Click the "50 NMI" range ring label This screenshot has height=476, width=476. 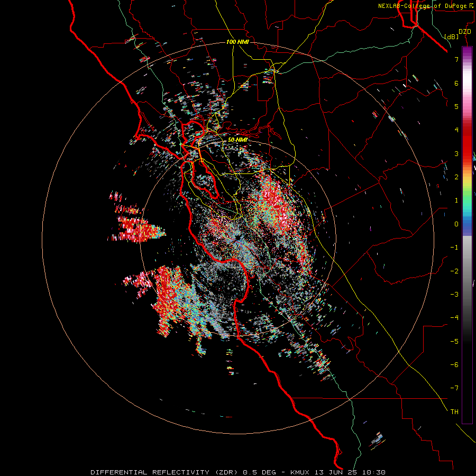237,140
